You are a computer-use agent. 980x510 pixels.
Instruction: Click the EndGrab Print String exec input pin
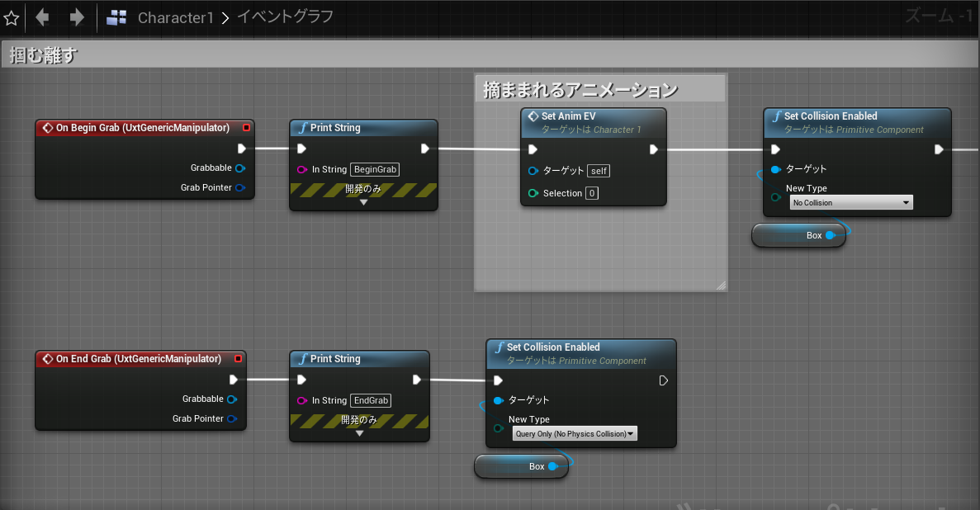pyautogui.click(x=302, y=380)
